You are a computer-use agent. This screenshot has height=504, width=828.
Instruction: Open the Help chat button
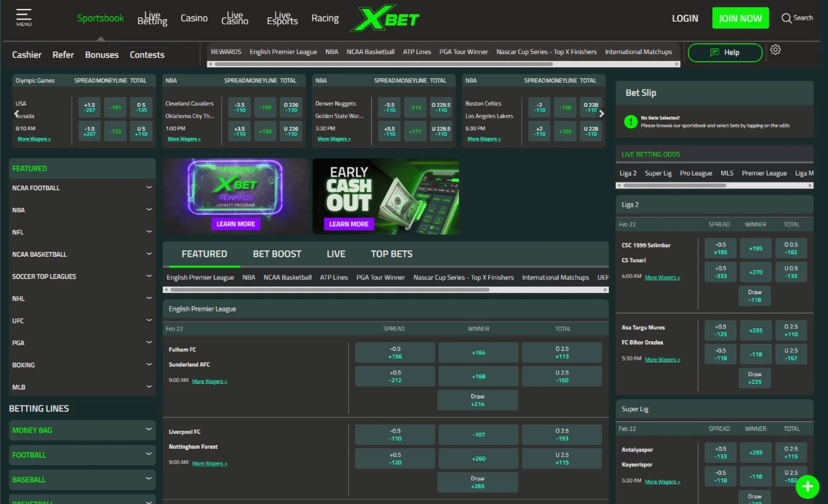(x=725, y=52)
